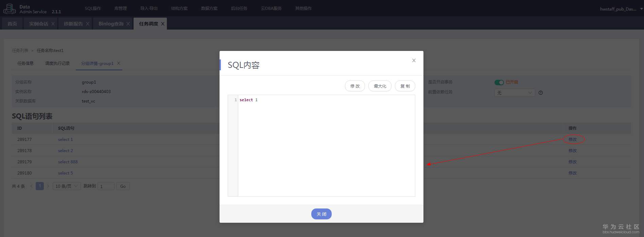
Task: Click the Go pagination button
Action: coord(123,186)
